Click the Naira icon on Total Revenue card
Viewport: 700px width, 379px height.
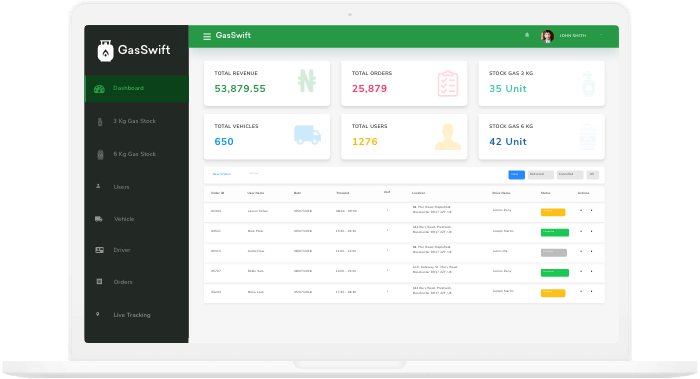click(x=307, y=81)
